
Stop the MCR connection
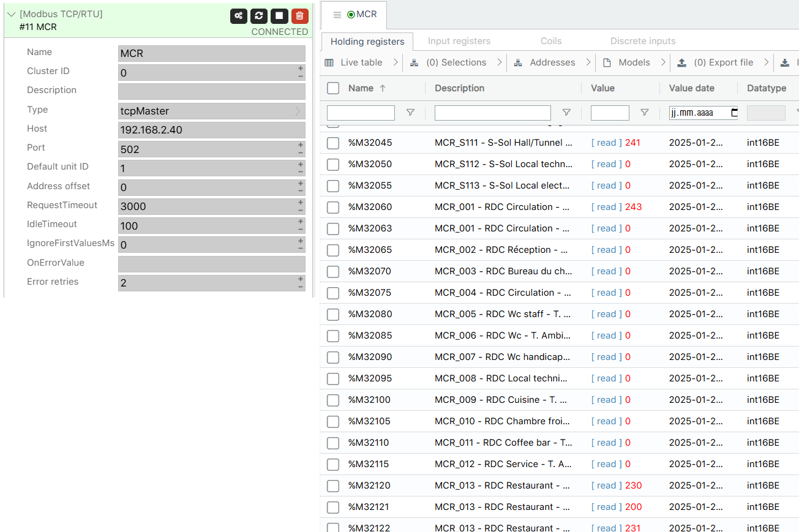(279, 17)
